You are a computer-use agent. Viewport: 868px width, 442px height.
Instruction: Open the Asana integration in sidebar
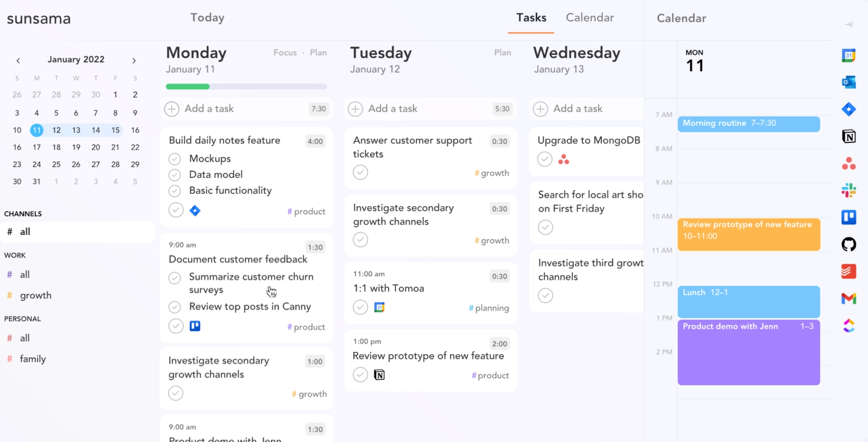(x=848, y=163)
